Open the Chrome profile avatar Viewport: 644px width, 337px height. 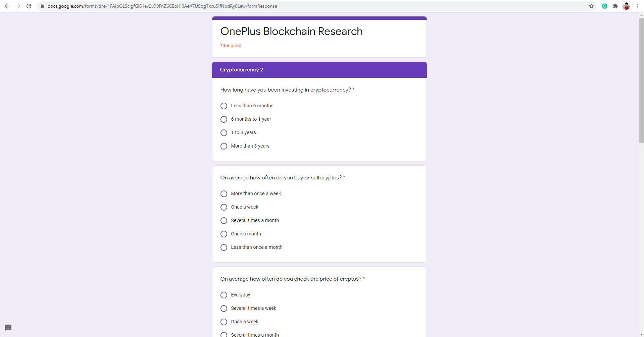click(626, 6)
